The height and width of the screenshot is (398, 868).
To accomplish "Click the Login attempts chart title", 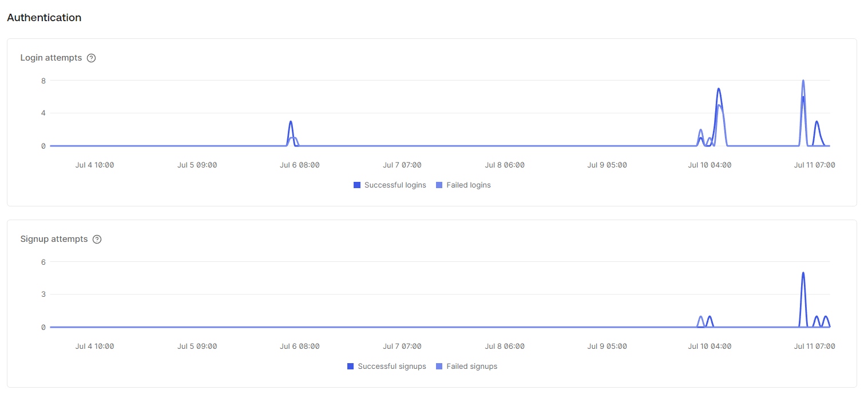I will point(51,58).
